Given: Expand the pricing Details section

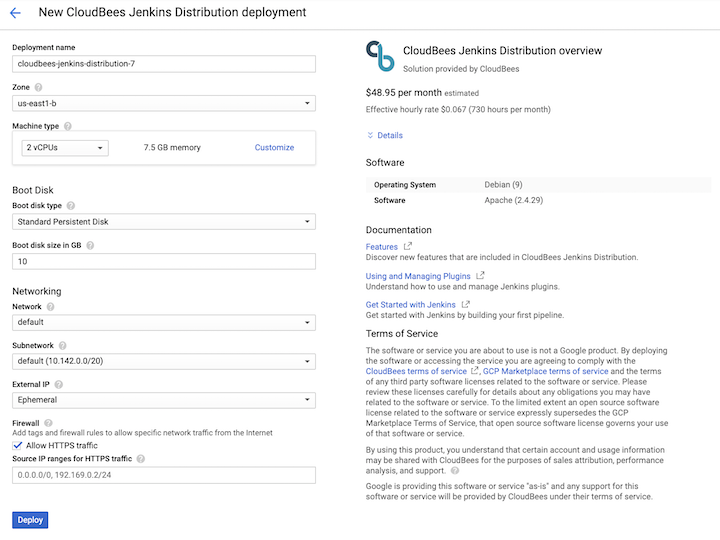Looking at the screenshot, I should point(385,135).
